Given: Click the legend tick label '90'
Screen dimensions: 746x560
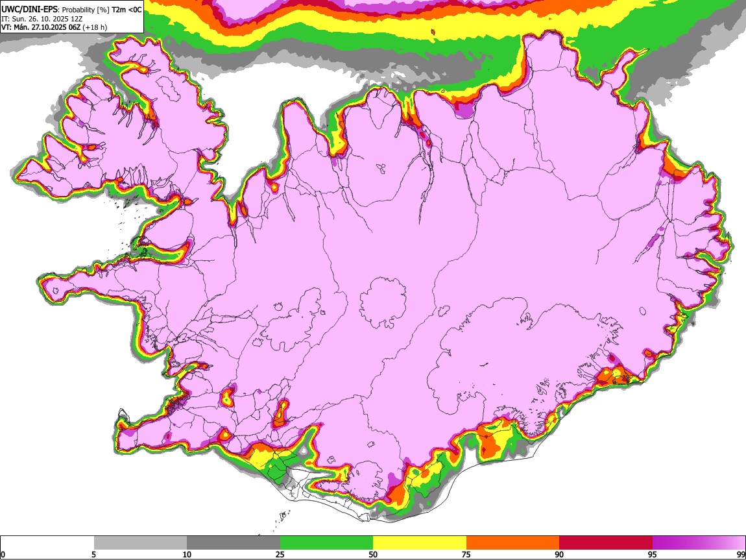Looking at the screenshot, I should point(559,555).
